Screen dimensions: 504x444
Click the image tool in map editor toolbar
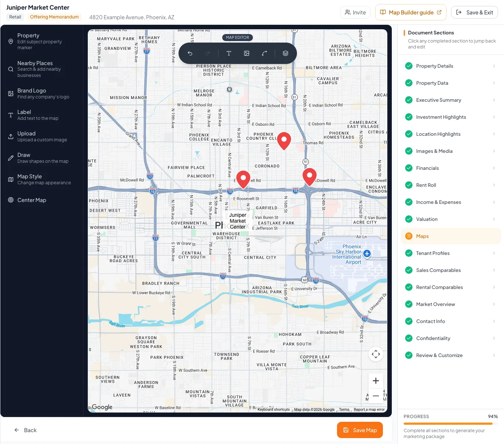point(247,53)
